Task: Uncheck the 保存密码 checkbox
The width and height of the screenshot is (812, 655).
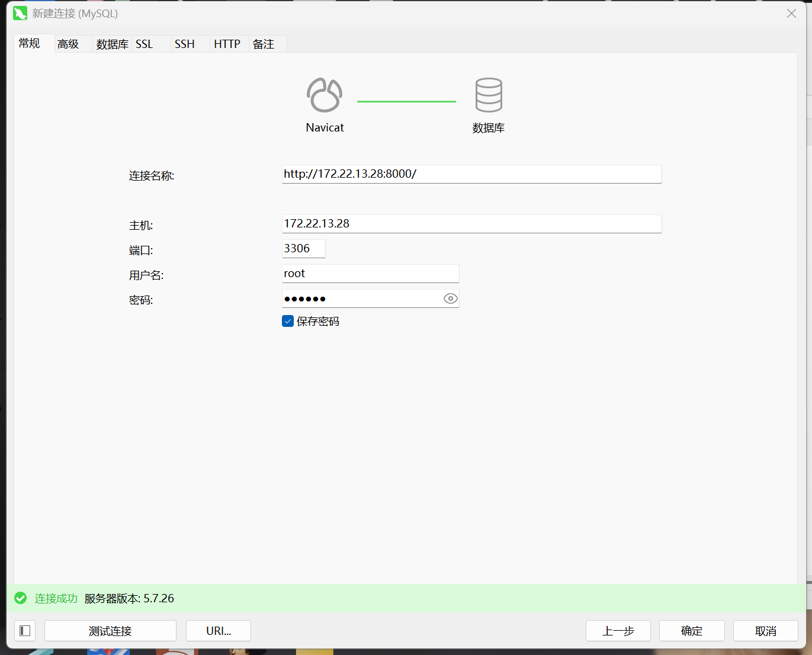Action: (288, 322)
